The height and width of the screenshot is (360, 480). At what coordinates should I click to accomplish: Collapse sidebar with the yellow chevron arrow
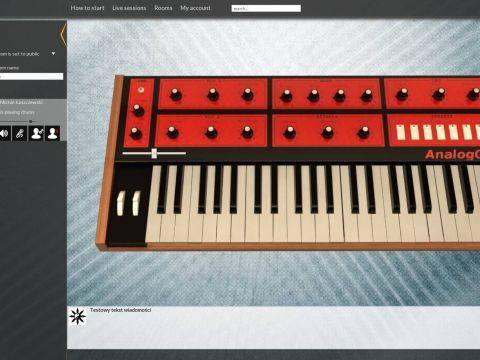point(63,34)
